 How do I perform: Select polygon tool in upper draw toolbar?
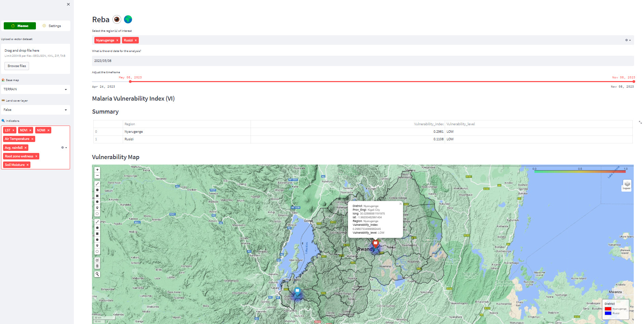coord(97,190)
